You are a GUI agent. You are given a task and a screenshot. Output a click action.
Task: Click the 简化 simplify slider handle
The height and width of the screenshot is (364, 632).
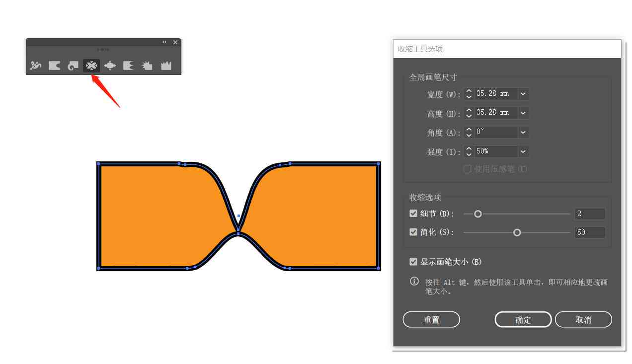pos(517,232)
